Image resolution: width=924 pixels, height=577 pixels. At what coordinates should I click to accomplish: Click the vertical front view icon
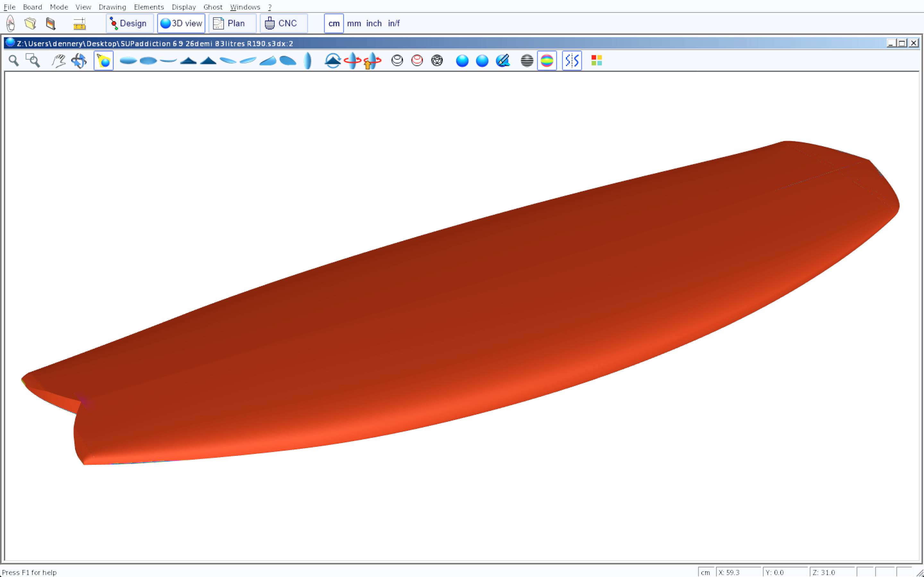pyautogui.click(x=308, y=61)
